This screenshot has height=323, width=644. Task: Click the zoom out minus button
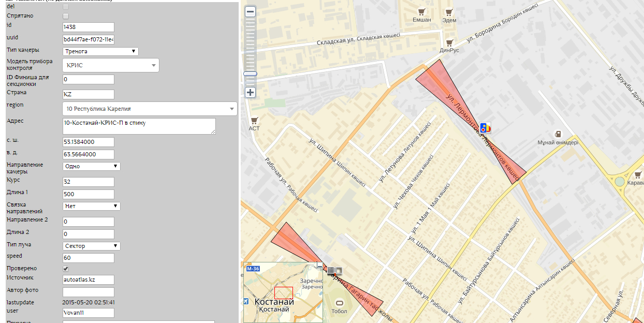(x=250, y=11)
